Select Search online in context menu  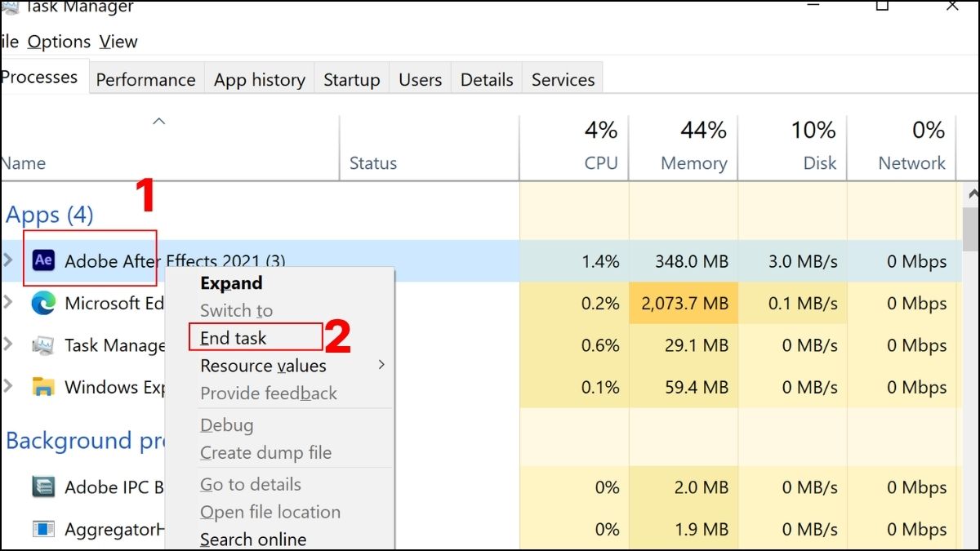pos(253,540)
